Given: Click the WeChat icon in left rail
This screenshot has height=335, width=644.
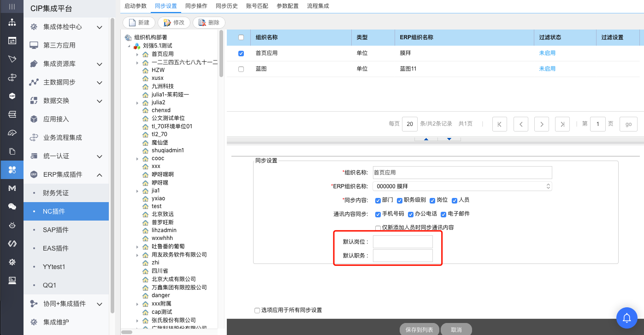Looking at the screenshot, I should click(12, 207).
